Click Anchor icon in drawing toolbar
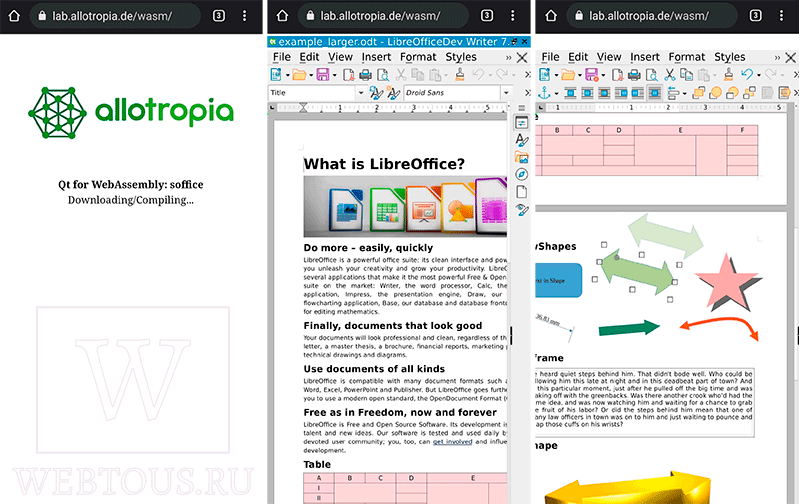Screen dimensions: 799x504 545,93
